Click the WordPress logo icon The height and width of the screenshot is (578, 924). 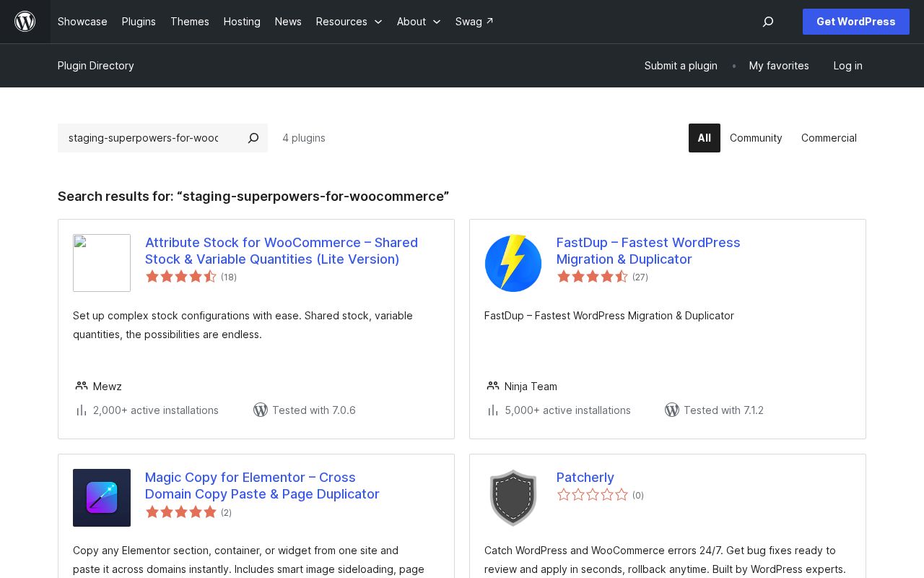[x=25, y=22]
